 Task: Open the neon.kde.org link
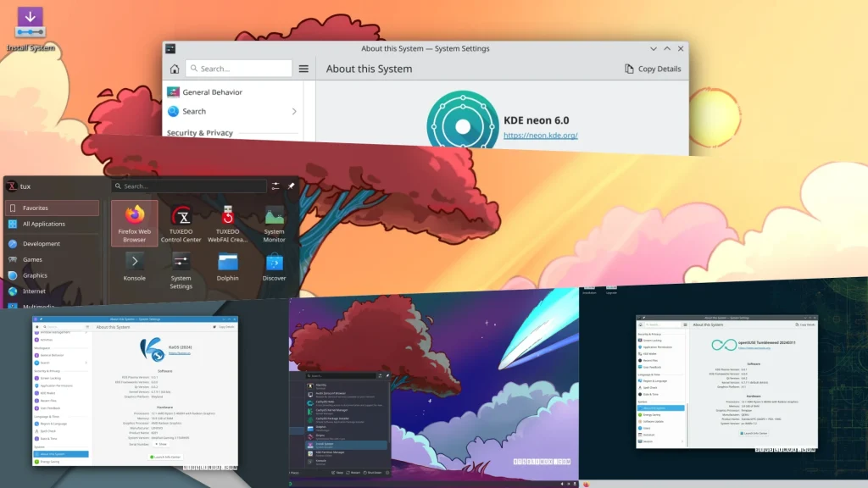540,136
